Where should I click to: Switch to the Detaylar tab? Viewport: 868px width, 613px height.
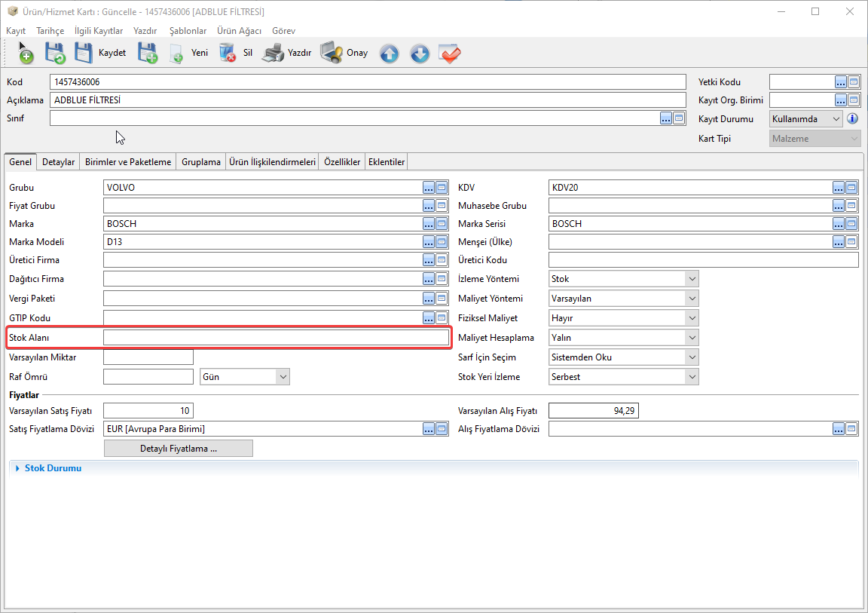[x=58, y=162]
